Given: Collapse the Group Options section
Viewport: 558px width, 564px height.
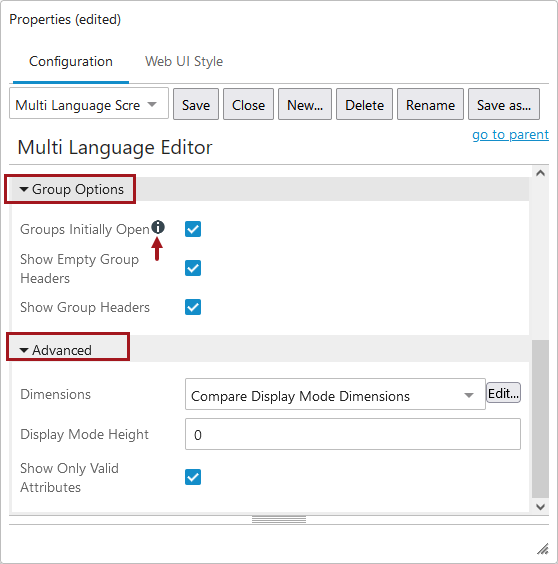Looking at the screenshot, I should [71, 189].
